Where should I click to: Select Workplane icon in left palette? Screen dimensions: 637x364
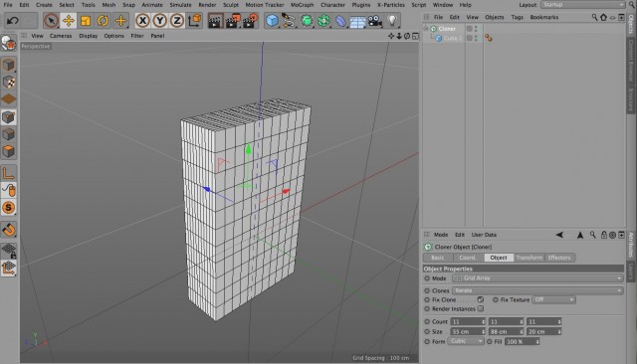tap(9, 99)
